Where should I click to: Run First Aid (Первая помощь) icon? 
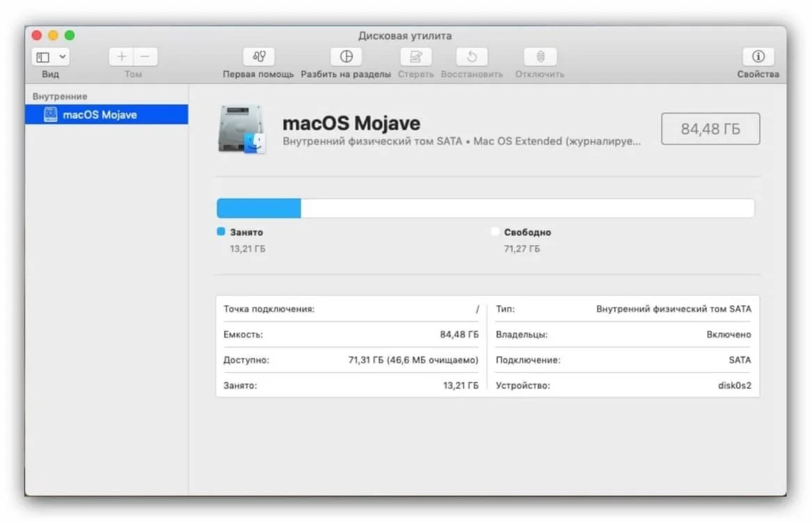pos(259,56)
